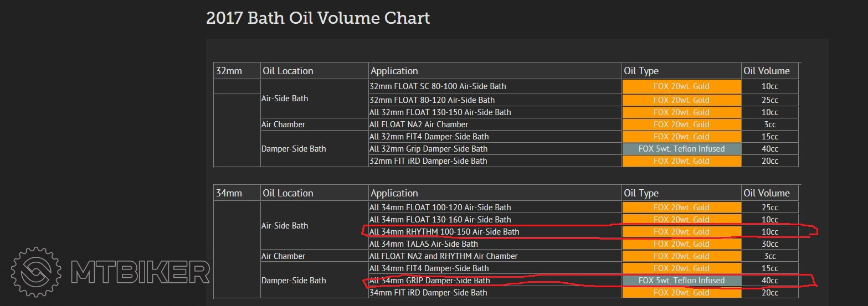This screenshot has width=868, height=306.
Task: Select All 32mm Grip Damper-Side Bath entry
Action: pos(428,149)
